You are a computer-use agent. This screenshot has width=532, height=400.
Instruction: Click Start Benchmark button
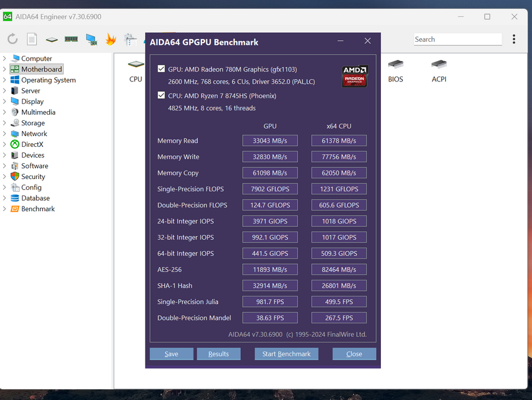coord(286,354)
